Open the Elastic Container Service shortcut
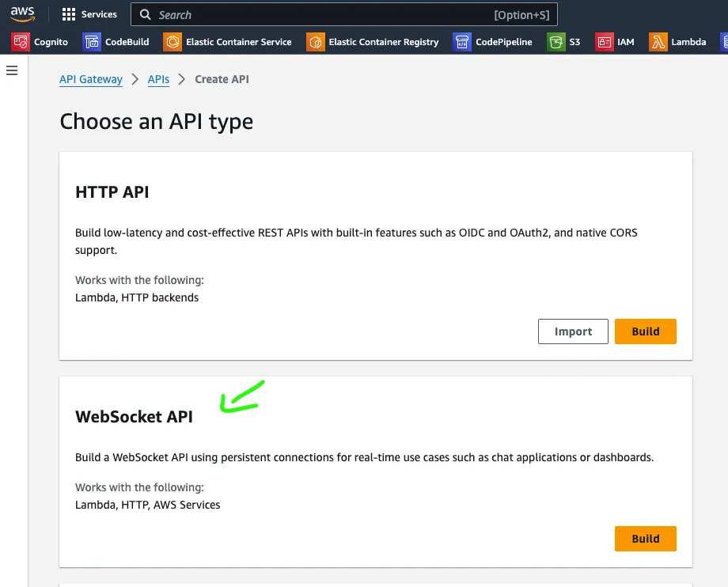This screenshot has width=728, height=587. [228, 41]
